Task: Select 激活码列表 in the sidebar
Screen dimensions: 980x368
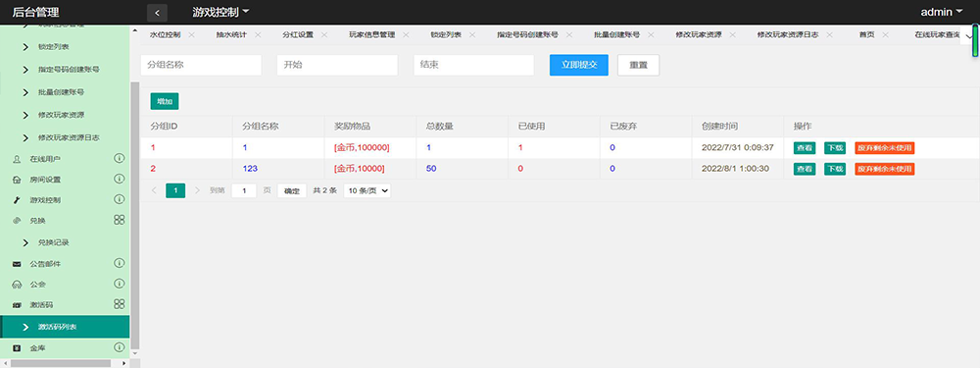Action: [x=65, y=327]
